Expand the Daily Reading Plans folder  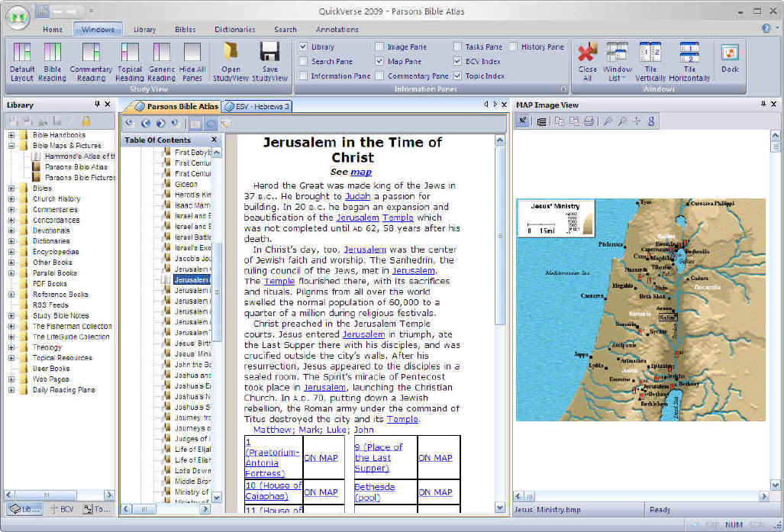11,390
